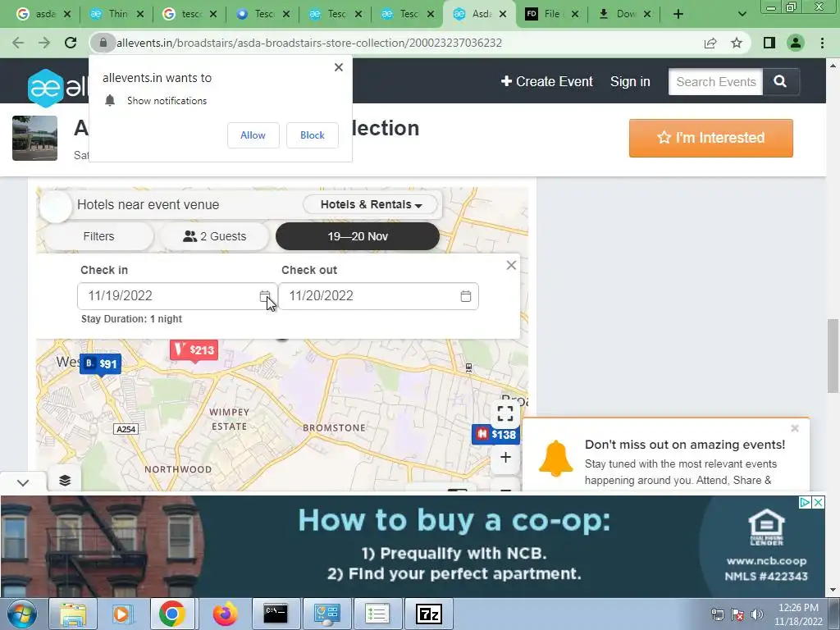Click the event thumbnail image

[34, 138]
